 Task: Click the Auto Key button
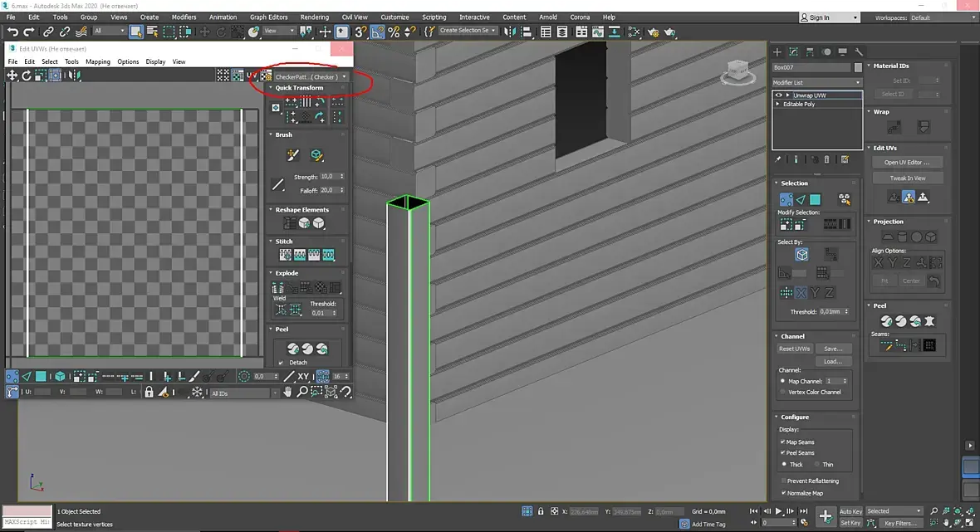point(850,511)
